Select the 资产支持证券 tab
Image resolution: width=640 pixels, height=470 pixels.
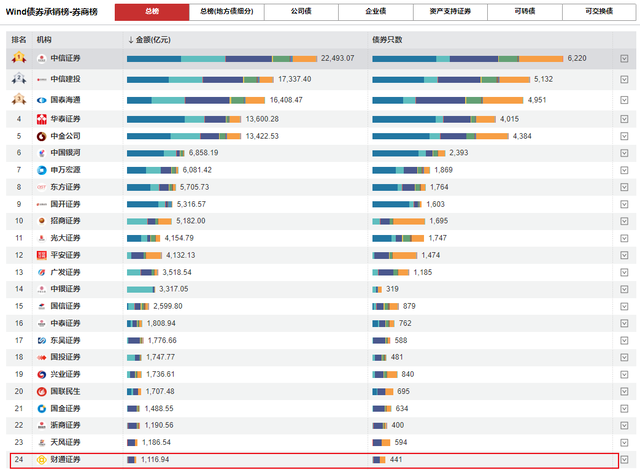click(x=445, y=12)
